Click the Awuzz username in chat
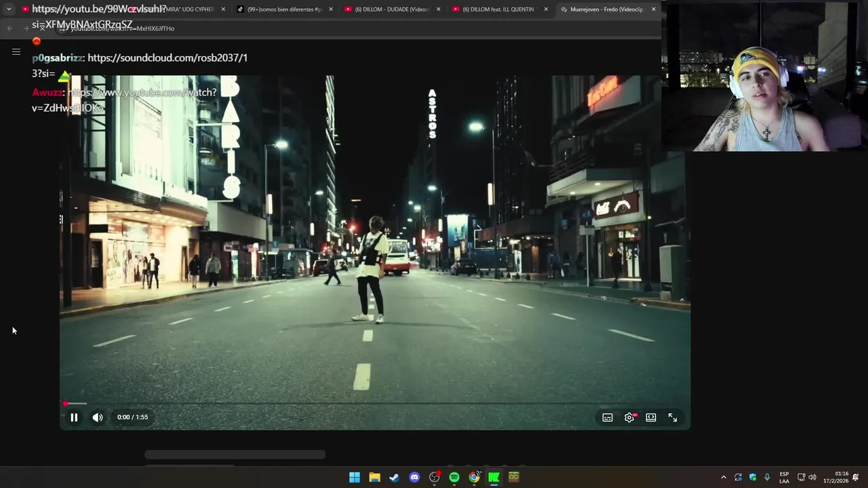868x488 pixels. tap(47, 92)
